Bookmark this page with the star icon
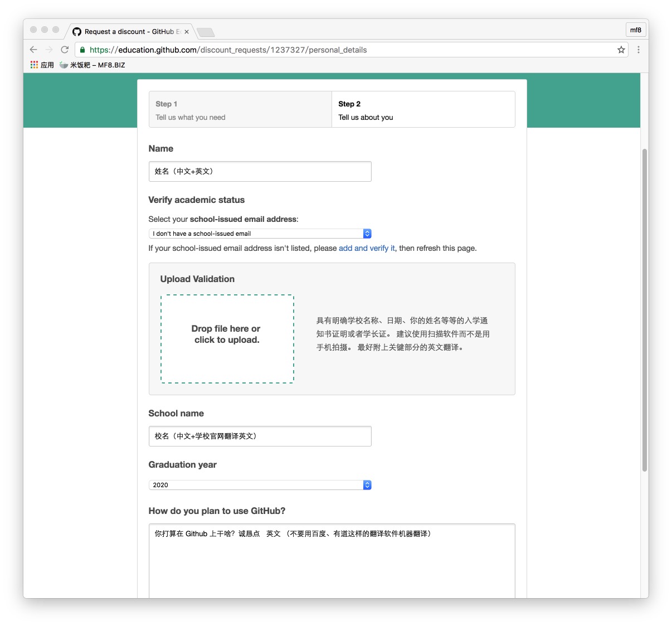 pyautogui.click(x=621, y=50)
